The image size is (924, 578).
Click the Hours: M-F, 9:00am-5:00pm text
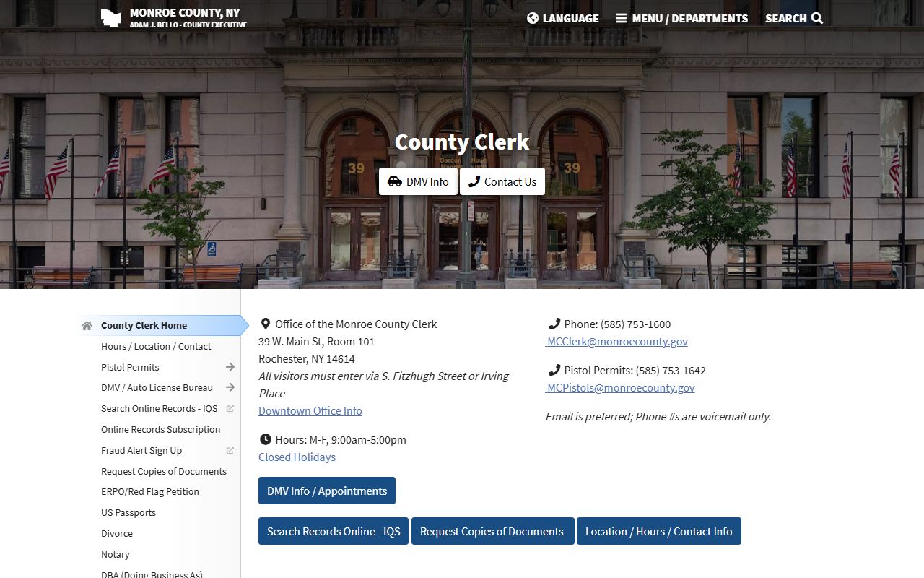coord(341,439)
